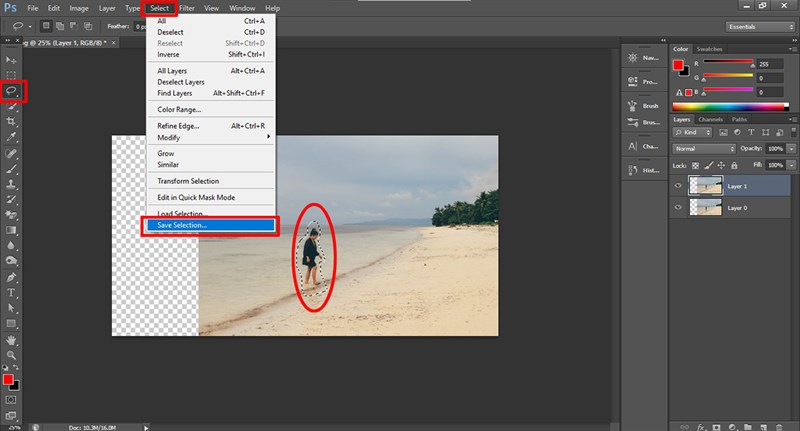Select the Rectangle shape tool
The width and height of the screenshot is (800, 431).
[11, 323]
